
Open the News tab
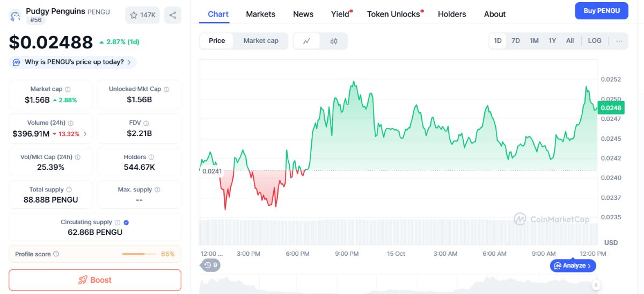pos(303,14)
